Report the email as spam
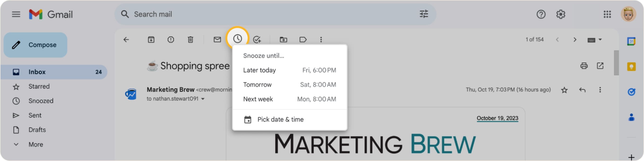The image size is (644, 161). (171, 40)
